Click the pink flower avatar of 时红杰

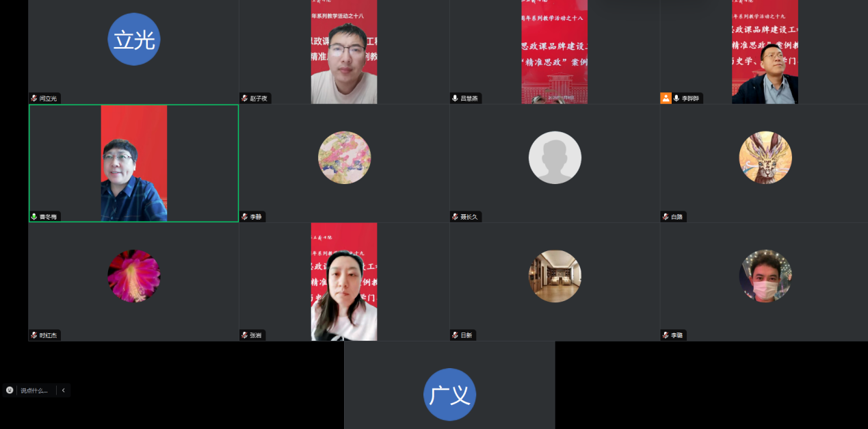134,276
